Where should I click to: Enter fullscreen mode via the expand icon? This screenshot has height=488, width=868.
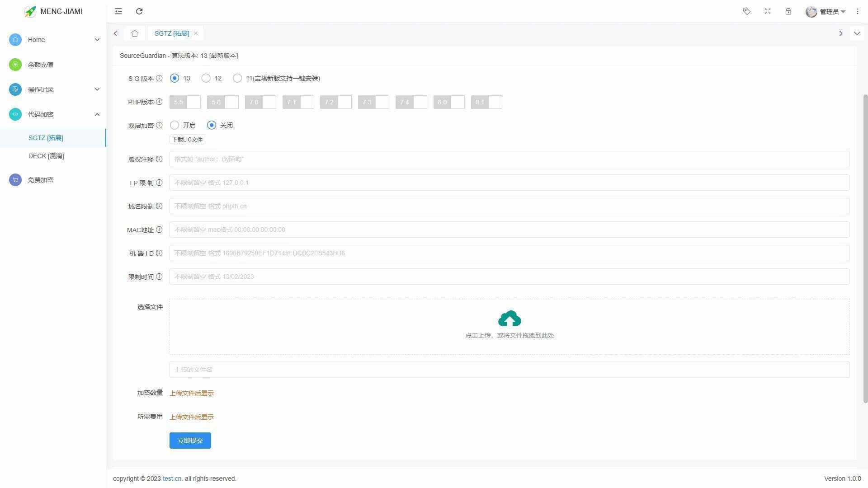click(768, 11)
